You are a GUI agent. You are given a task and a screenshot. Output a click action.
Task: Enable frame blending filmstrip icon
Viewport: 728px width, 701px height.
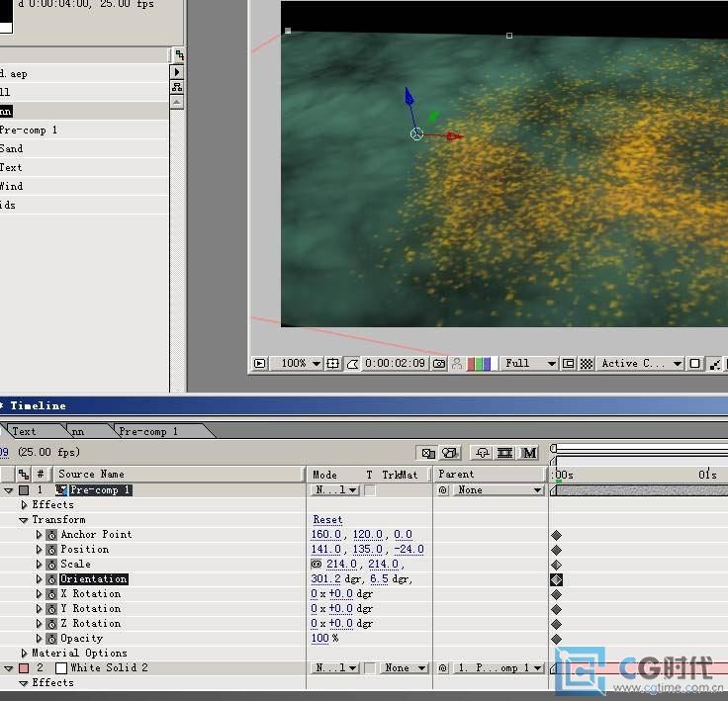(x=505, y=453)
